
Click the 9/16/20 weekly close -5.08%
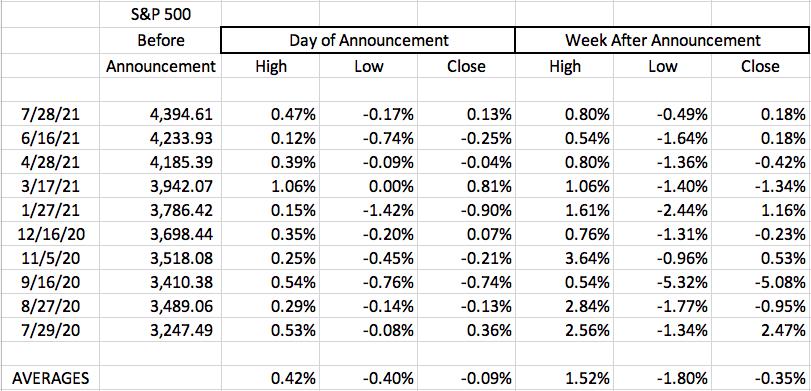point(761,282)
